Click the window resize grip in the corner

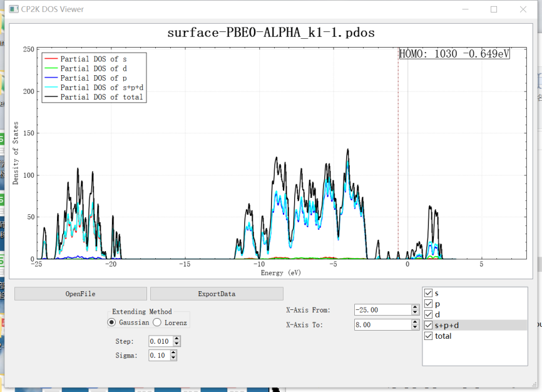pos(534,384)
